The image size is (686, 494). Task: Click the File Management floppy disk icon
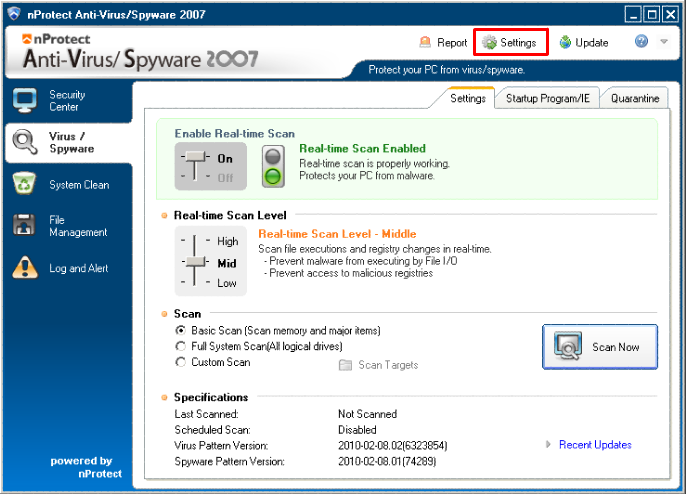(x=24, y=225)
